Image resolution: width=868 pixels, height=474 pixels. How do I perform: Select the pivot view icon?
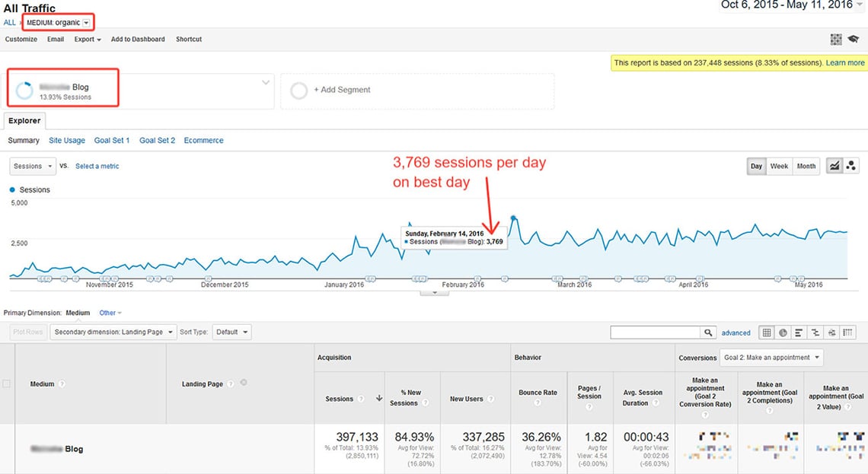pos(847,332)
